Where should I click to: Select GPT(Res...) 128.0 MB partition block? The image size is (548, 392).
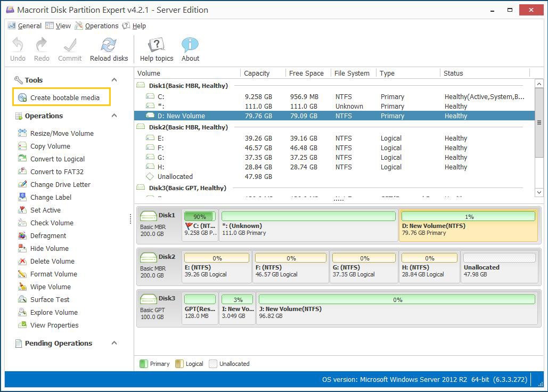click(200, 308)
